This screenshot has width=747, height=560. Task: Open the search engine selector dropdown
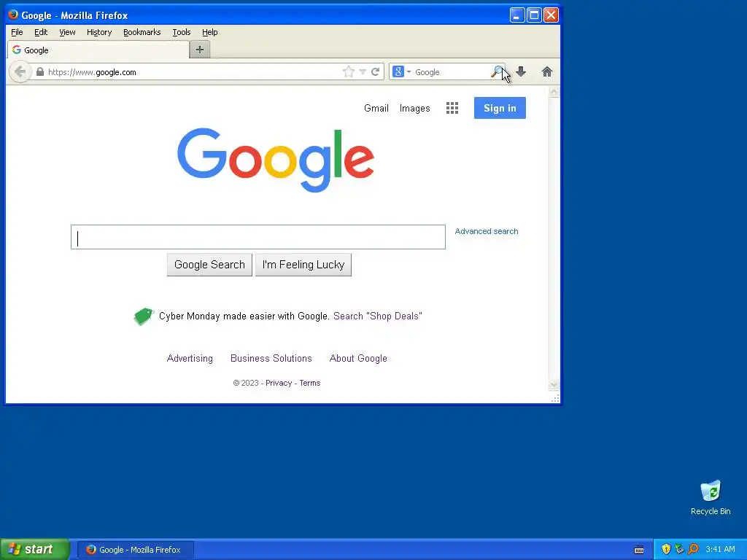(x=402, y=72)
